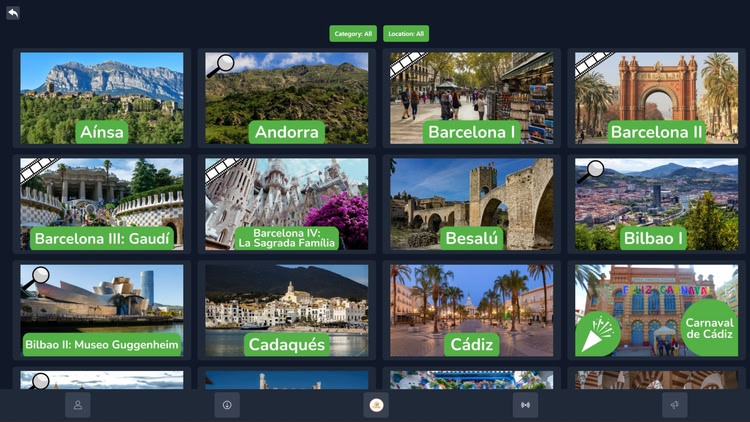
Task: Open the Category: All filter dropdown
Action: (353, 34)
